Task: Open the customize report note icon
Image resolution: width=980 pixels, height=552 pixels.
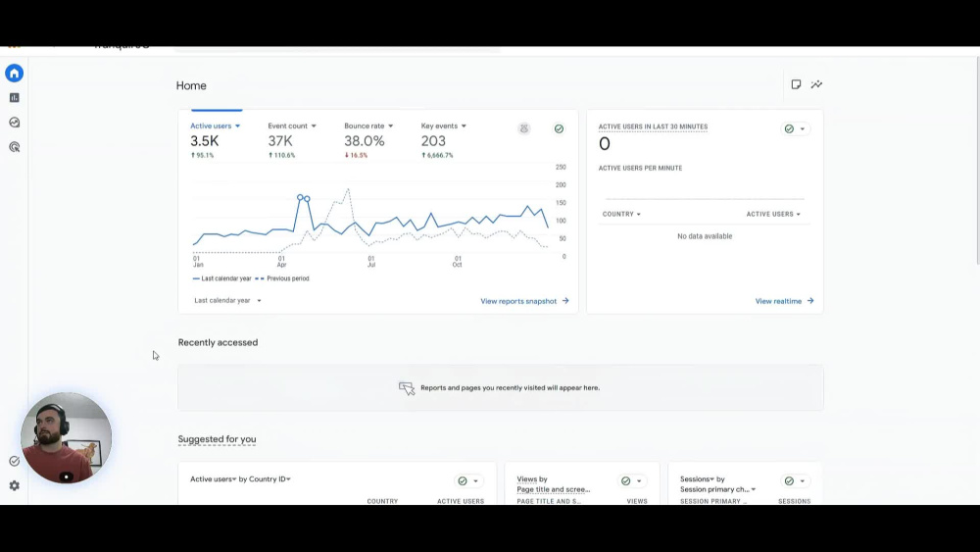Action: [x=796, y=84]
